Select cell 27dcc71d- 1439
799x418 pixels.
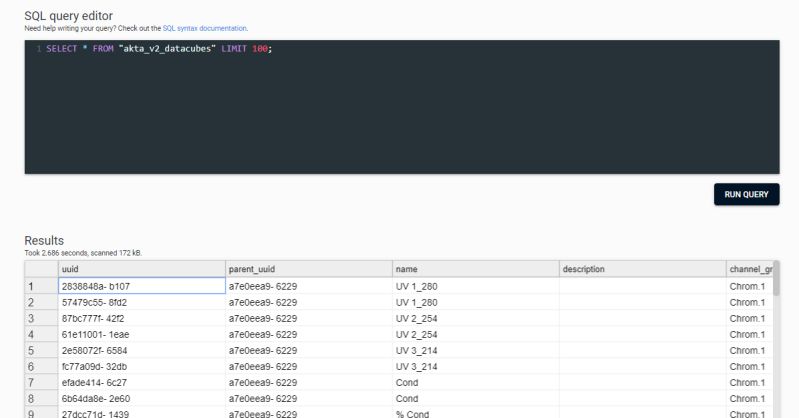(x=142, y=413)
